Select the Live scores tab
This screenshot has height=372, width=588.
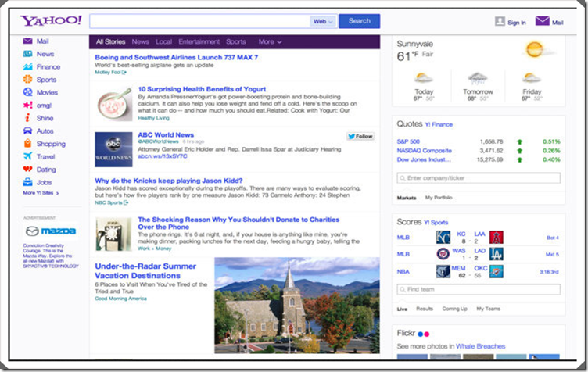pos(402,309)
